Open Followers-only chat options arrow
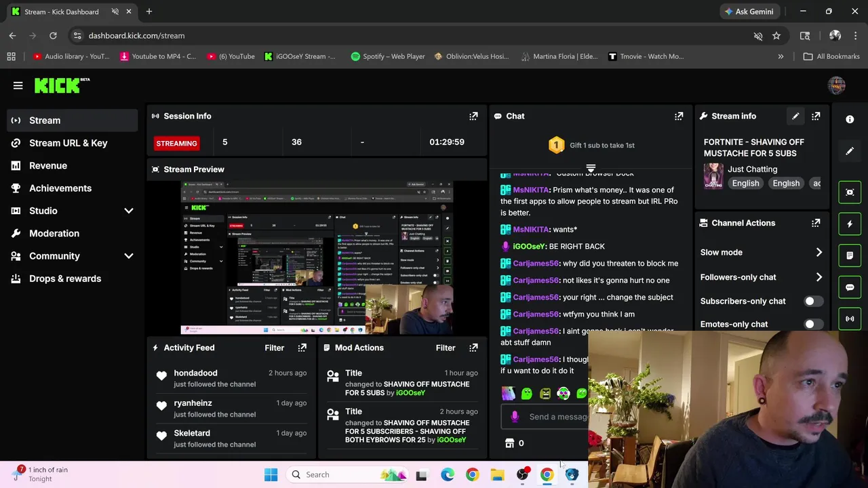Viewport: 868px width, 488px height. pyautogui.click(x=818, y=277)
